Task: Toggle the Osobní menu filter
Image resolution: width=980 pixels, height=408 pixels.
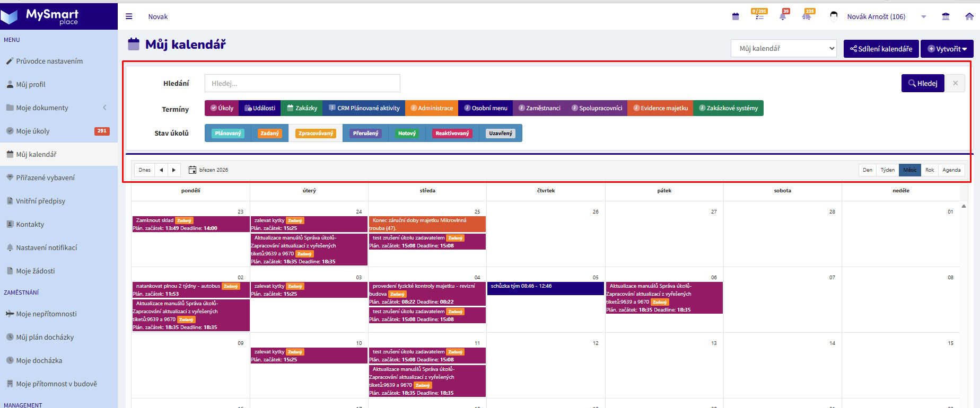Action: pos(486,108)
